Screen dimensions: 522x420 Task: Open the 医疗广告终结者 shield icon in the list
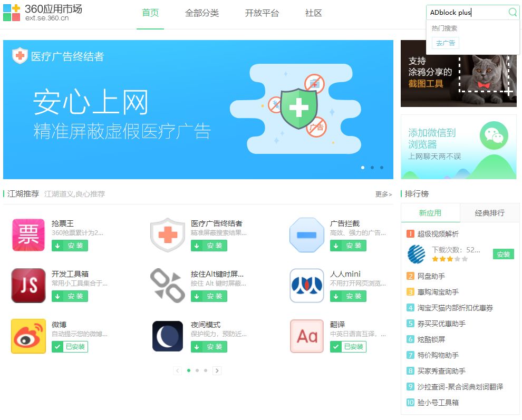pyautogui.click(x=168, y=235)
